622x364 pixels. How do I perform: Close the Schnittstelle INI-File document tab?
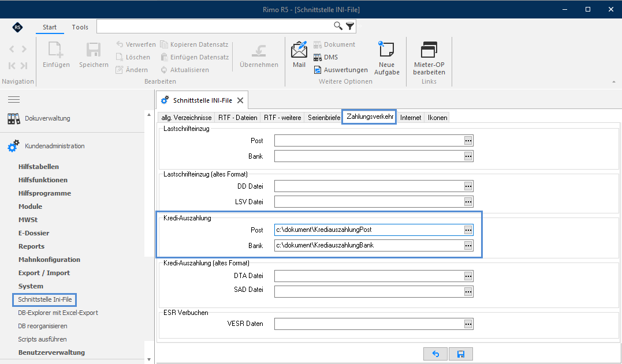240,100
